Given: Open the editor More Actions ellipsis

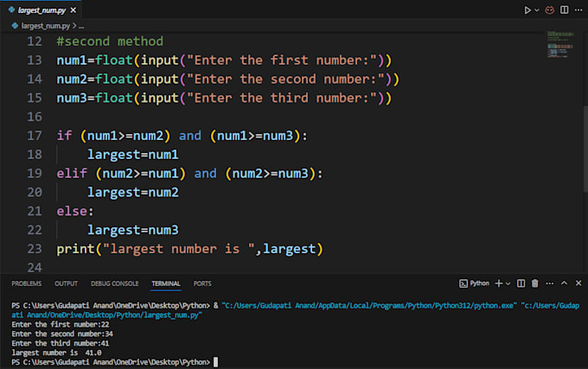Looking at the screenshot, I should (x=576, y=10).
